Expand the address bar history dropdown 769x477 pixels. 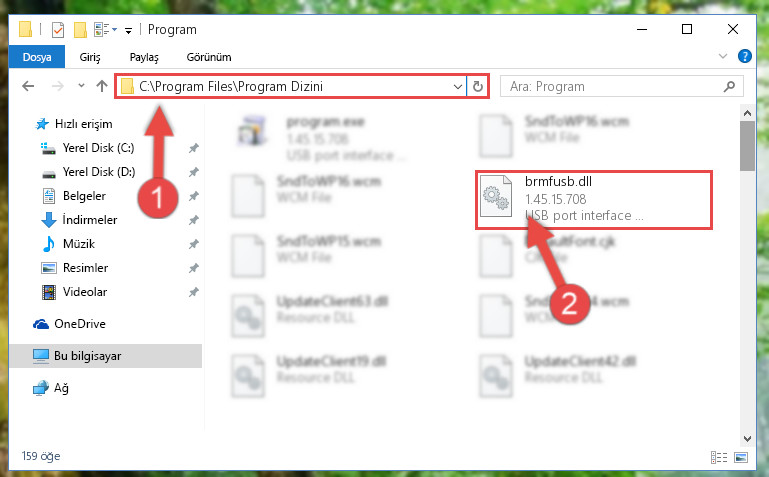click(458, 87)
